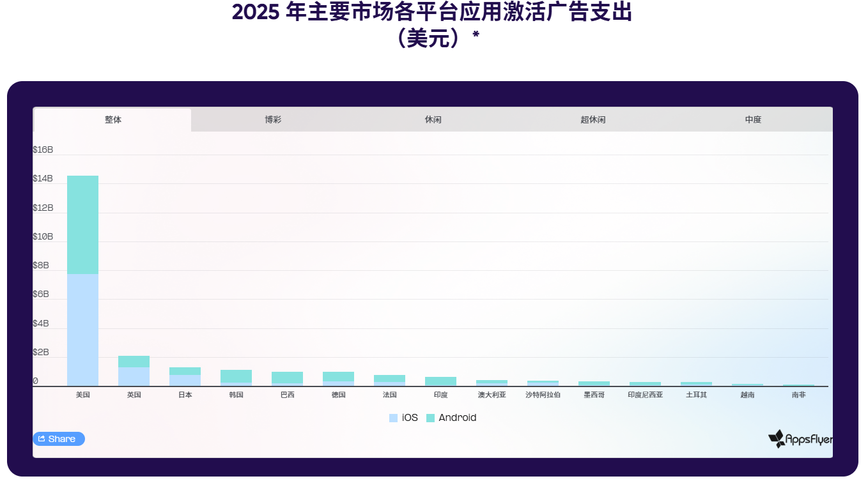Toggle the Android series legend label
The image size is (868, 481).
point(457,418)
